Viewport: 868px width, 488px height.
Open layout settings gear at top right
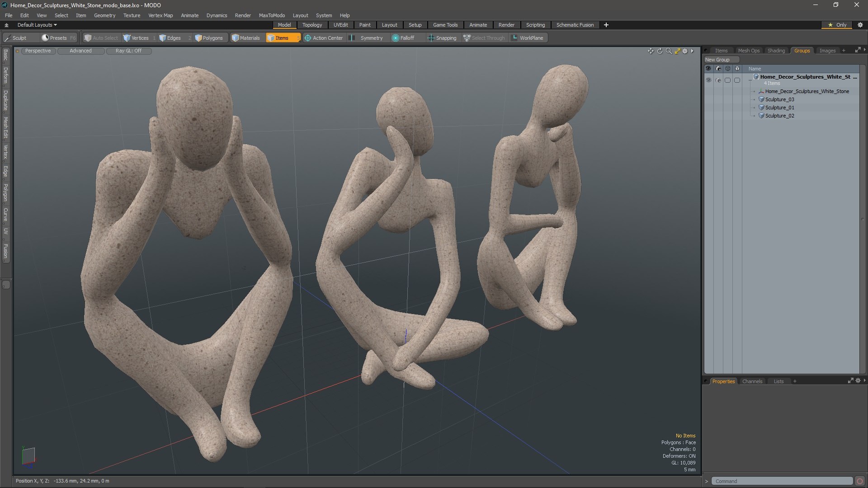pyautogui.click(x=860, y=25)
